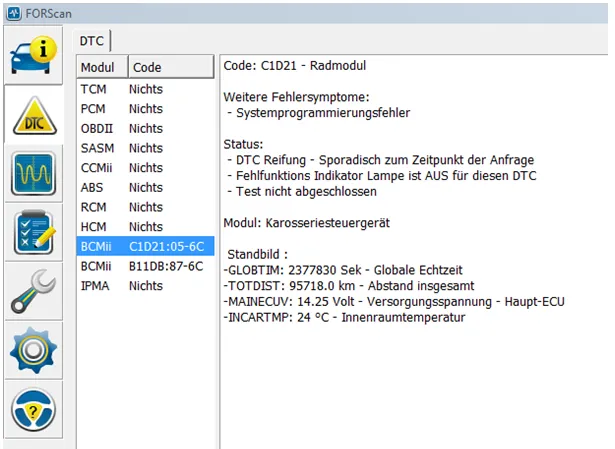Sort by the Code column header

coord(170,67)
